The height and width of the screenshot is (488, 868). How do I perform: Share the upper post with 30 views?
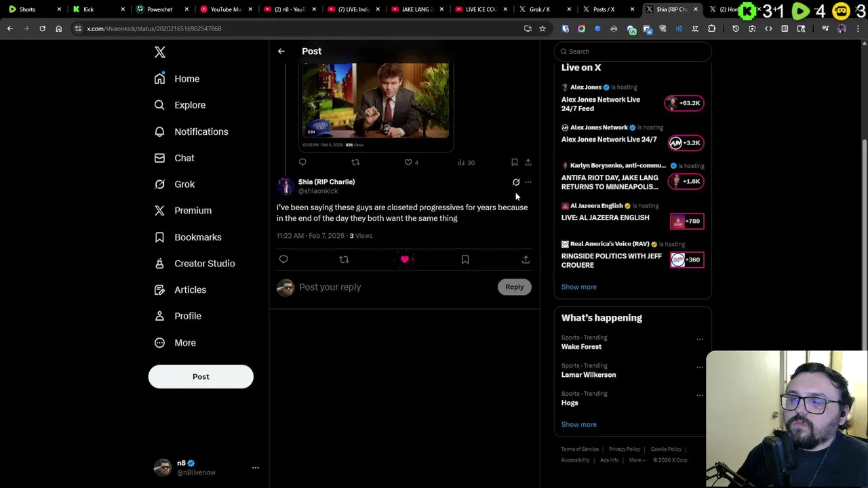click(x=528, y=162)
